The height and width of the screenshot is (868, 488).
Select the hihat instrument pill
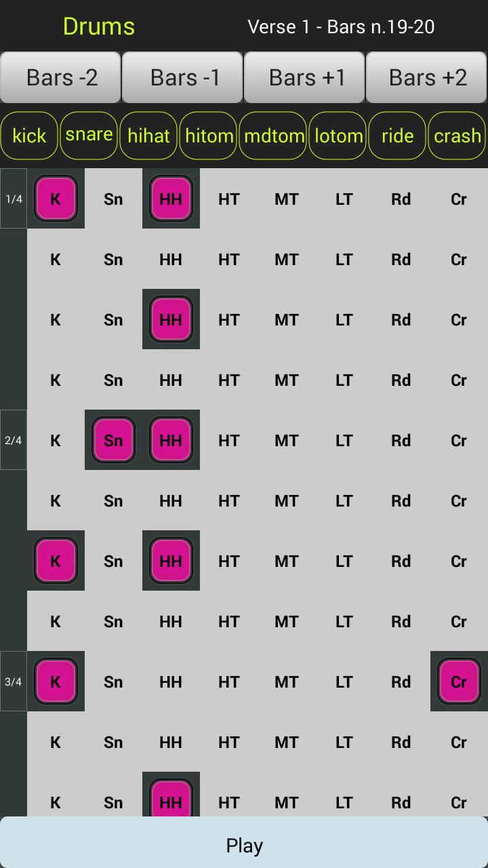[148, 136]
